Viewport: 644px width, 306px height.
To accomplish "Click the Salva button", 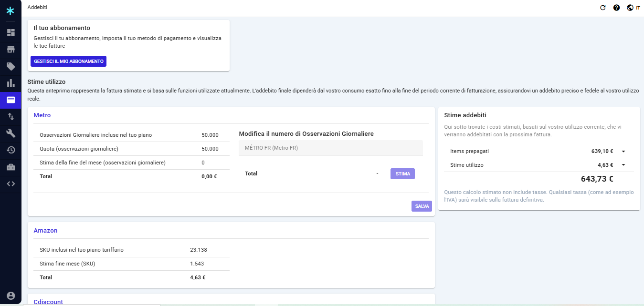I will (422, 206).
